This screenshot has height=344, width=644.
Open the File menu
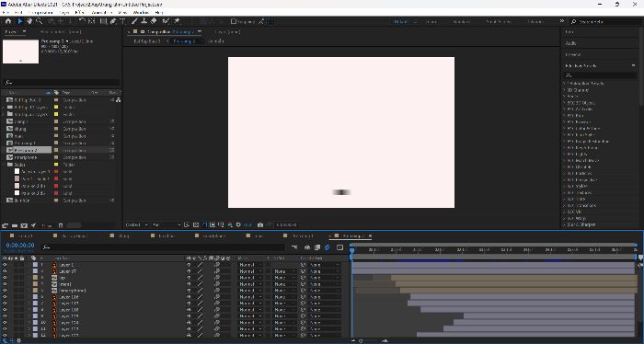(x=6, y=13)
